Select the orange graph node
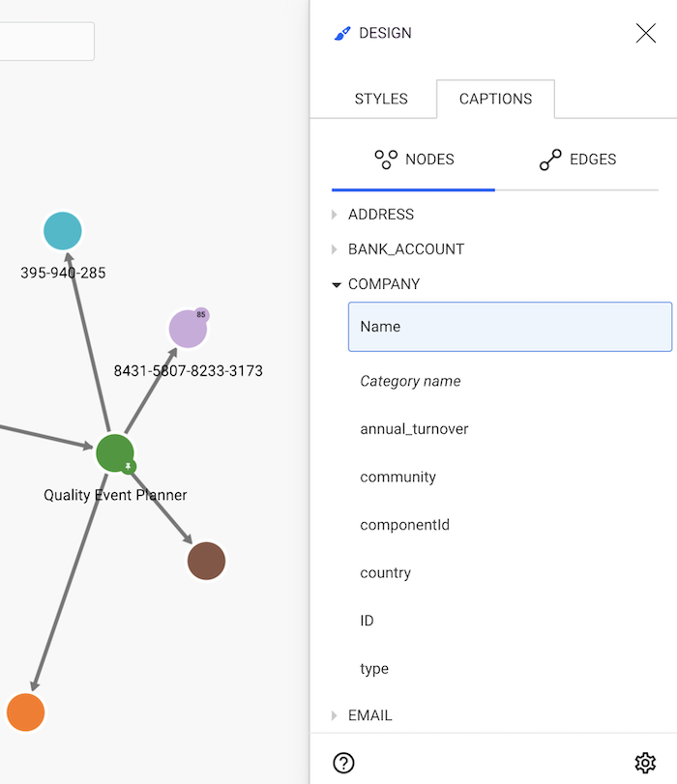Screen dimensions: 677x784 [x=26, y=711]
